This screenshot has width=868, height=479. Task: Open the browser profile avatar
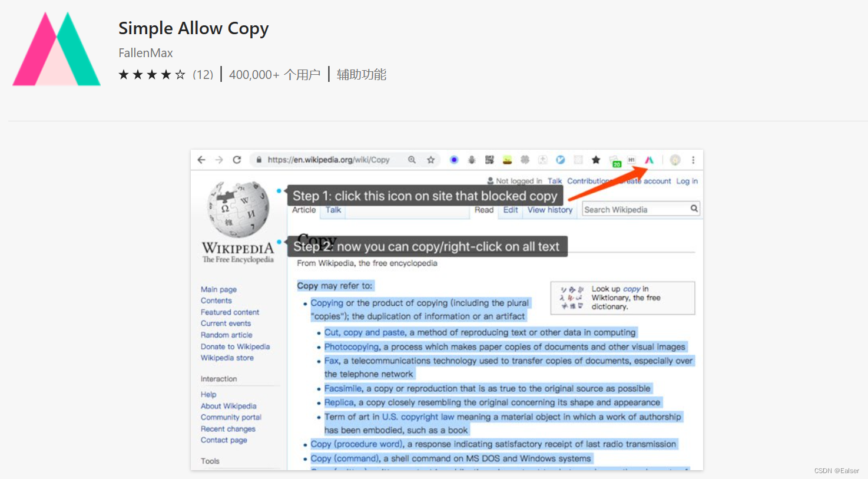coord(675,160)
